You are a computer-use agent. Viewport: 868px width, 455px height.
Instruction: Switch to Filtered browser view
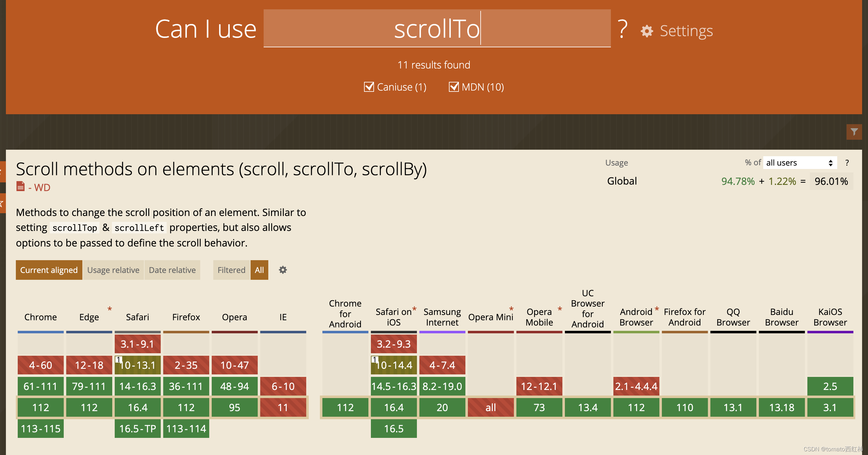click(x=231, y=270)
